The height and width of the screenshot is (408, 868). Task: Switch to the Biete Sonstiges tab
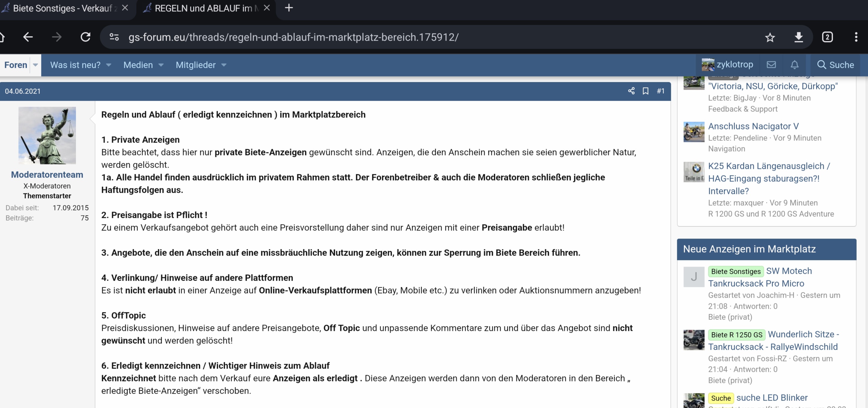pyautogui.click(x=62, y=8)
